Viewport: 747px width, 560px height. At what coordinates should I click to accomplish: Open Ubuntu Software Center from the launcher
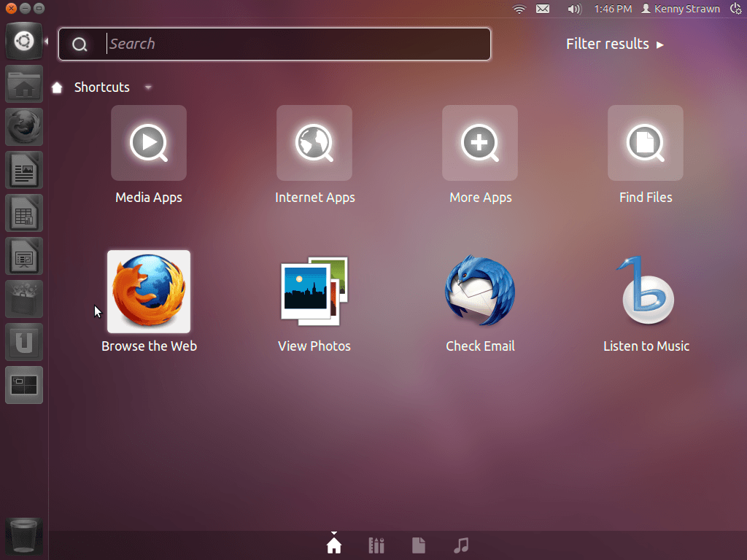pos(24,299)
